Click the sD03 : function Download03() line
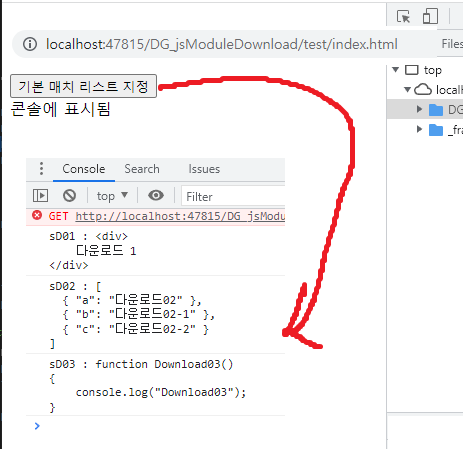 pyautogui.click(x=141, y=364)
